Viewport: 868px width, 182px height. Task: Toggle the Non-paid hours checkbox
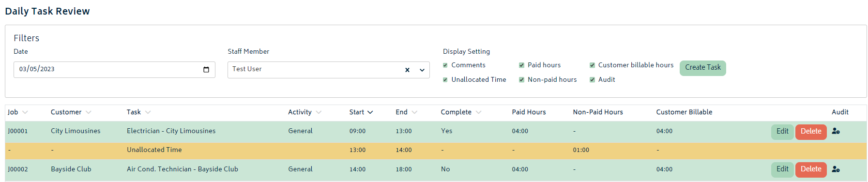click(521, 80)
